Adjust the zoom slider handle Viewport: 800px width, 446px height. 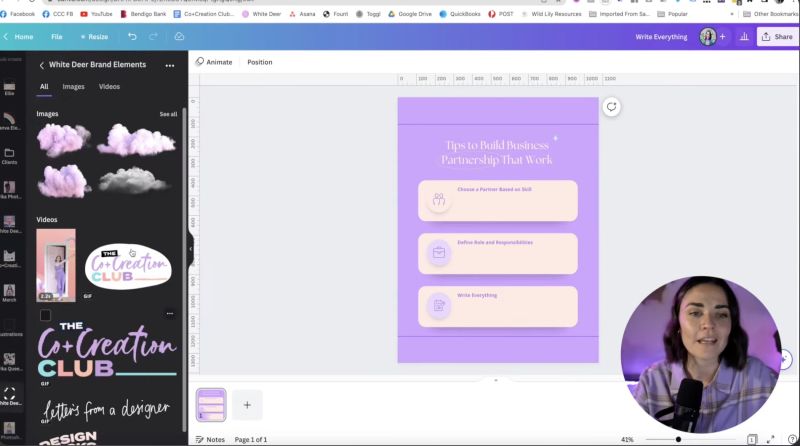click(678, 439)
